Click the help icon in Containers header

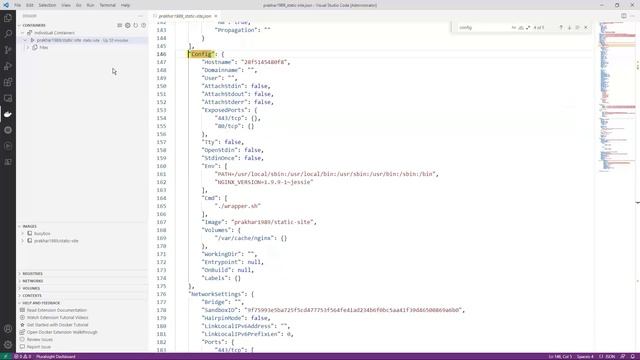(144, 25)
